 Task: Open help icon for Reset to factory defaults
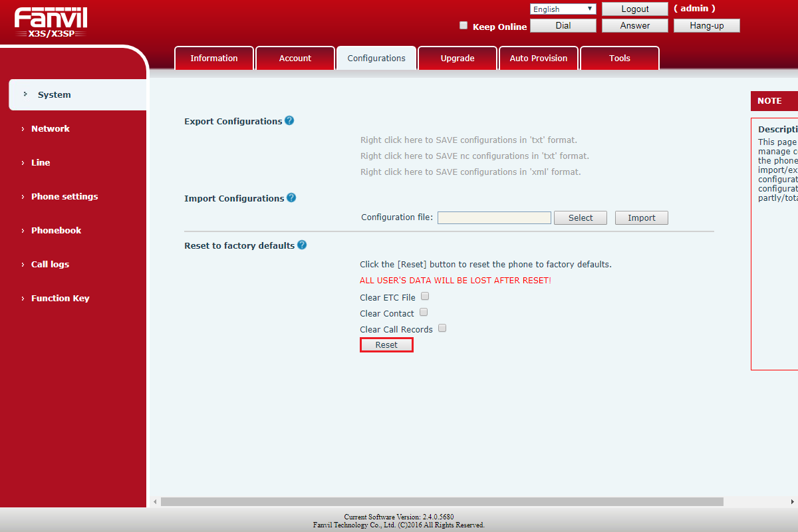(302, 245)
